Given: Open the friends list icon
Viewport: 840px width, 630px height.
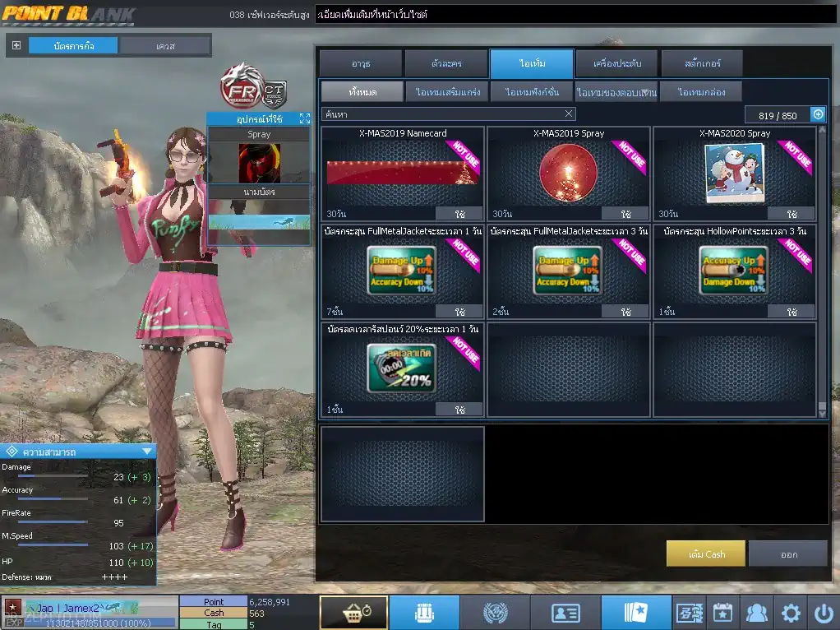Looking at the screenshot, I should click(756, 613).
